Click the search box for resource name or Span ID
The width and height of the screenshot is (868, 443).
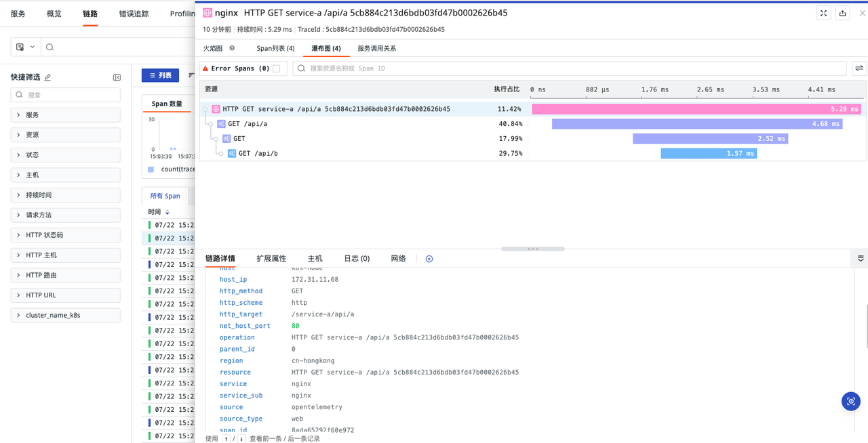coord(570,68)
